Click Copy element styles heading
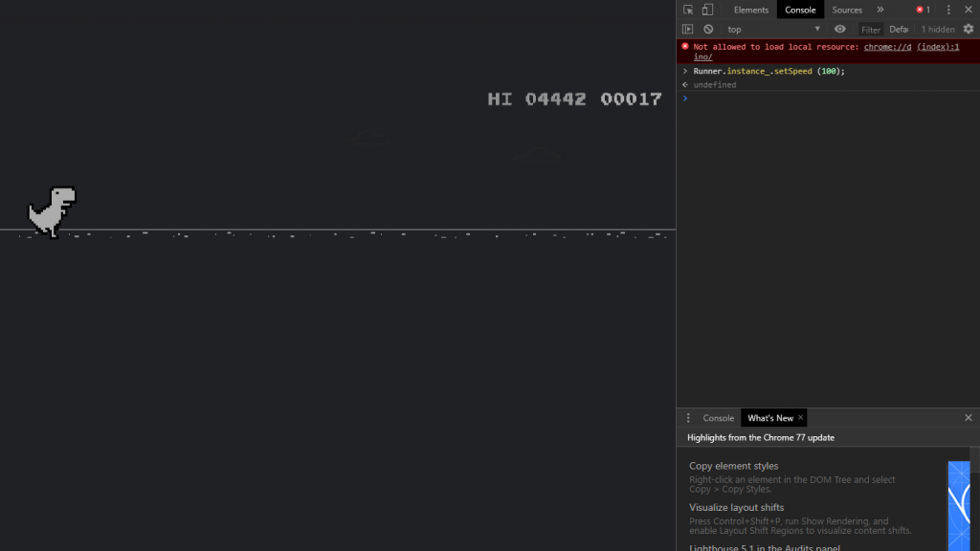Screen dimensions: 980x551 [733, 466]
